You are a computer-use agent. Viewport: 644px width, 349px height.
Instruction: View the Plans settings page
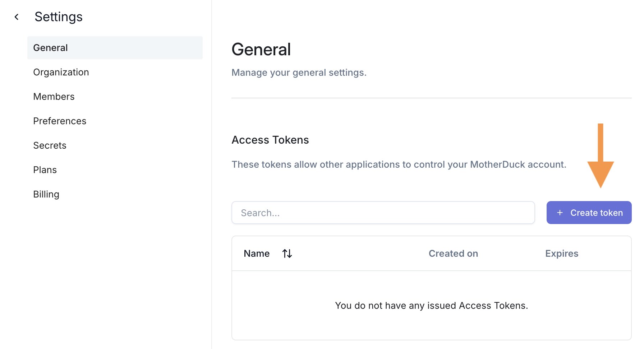click(x=45, y=169)
